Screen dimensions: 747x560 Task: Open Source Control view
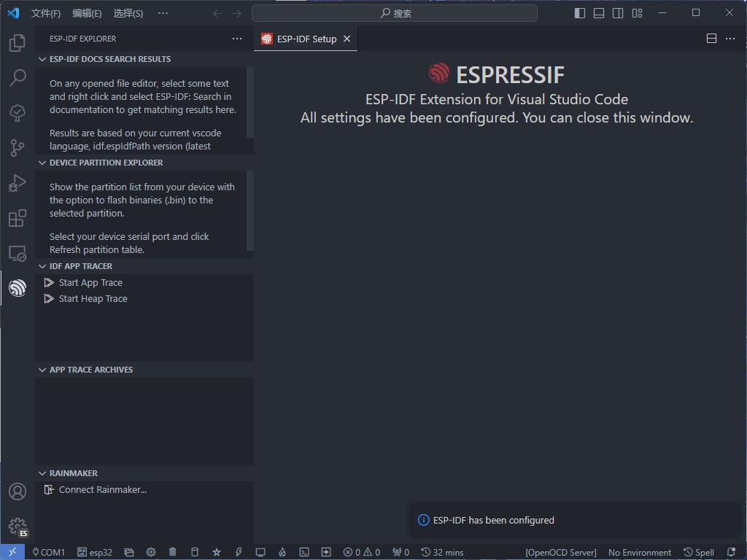tap(18, 148)
